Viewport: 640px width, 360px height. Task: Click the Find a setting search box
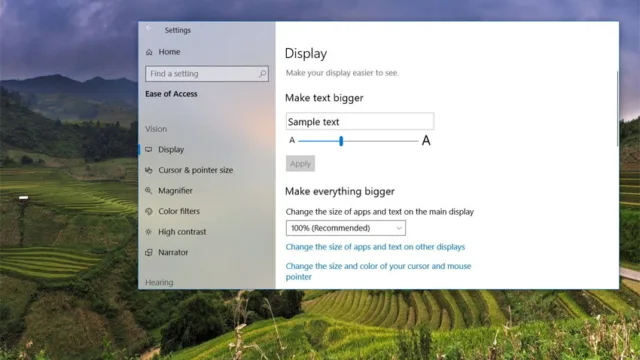pos(207,74)
